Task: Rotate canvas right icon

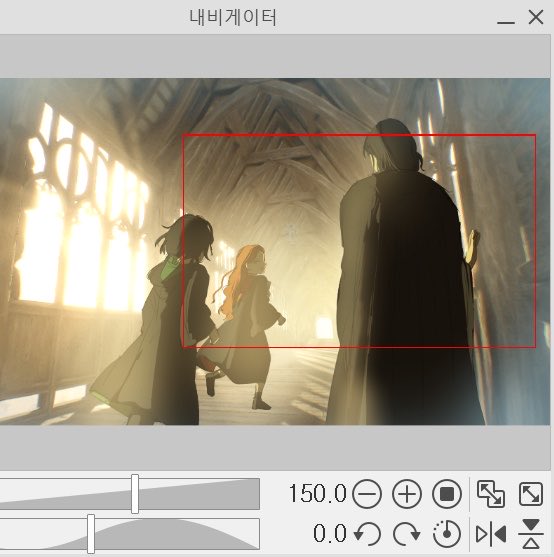Action: click(407, 534)
